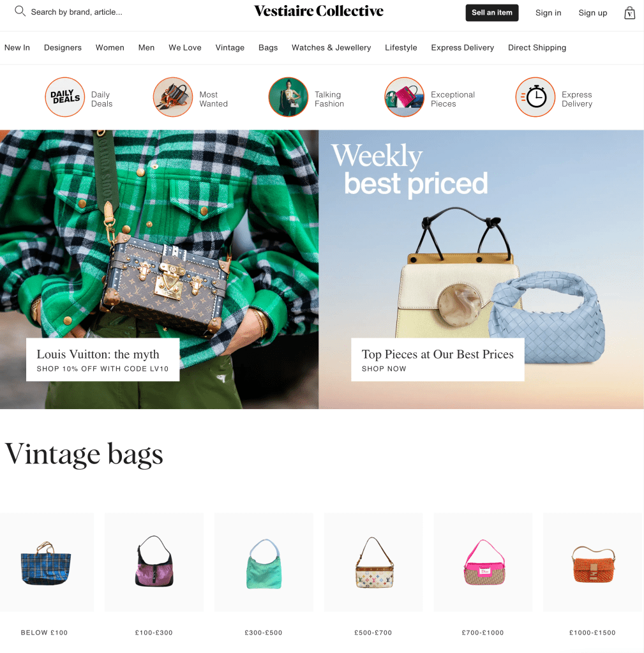Click the Sign in link
The image size is (644, 653).
548,13
